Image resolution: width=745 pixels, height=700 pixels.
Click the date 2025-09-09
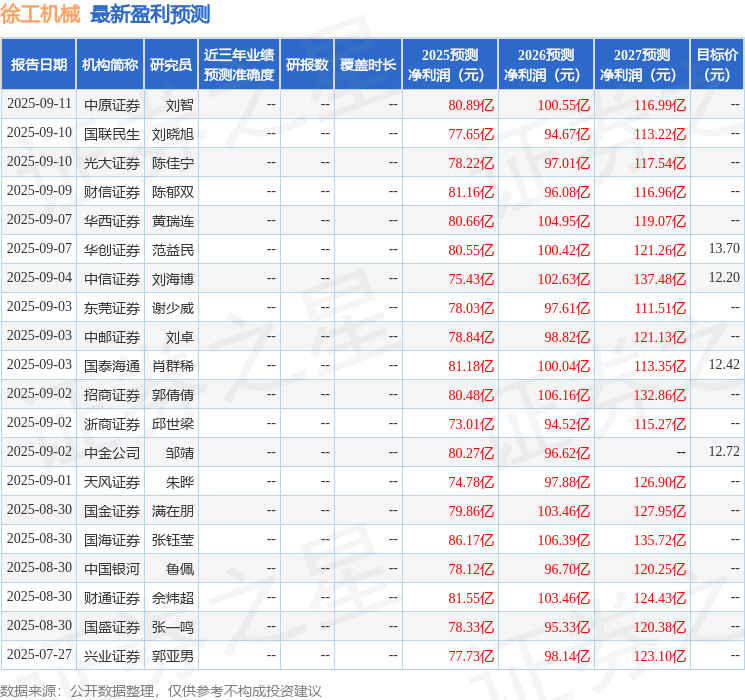tap(39, 190)
